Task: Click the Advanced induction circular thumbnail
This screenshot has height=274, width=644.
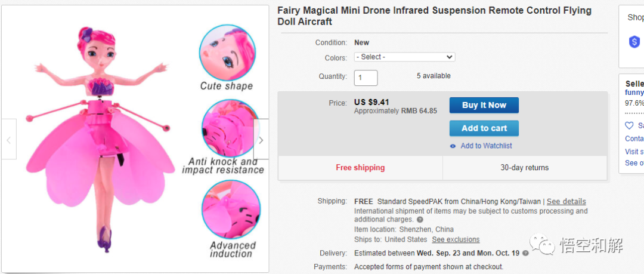Action: pyautogui.click(x=230, y=210)
